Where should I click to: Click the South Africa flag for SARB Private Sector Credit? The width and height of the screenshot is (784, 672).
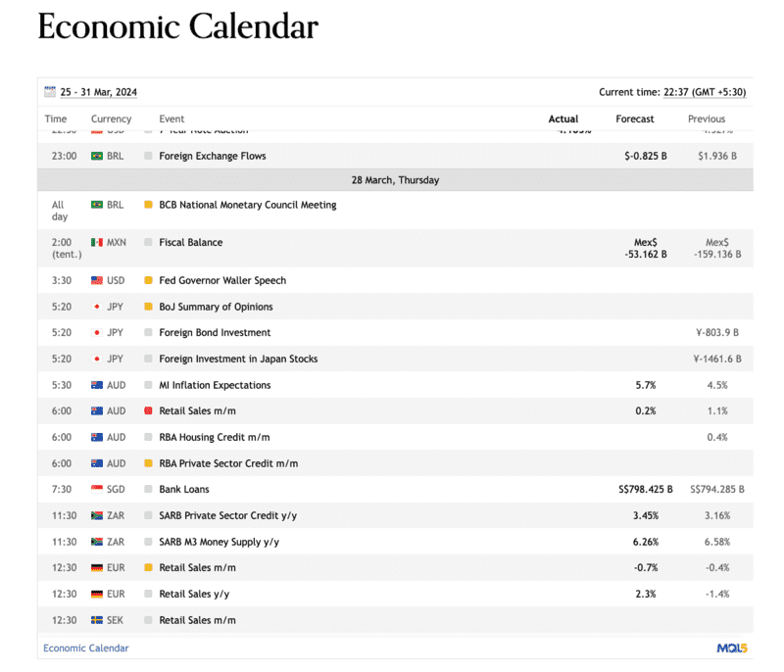coord(97,515)
